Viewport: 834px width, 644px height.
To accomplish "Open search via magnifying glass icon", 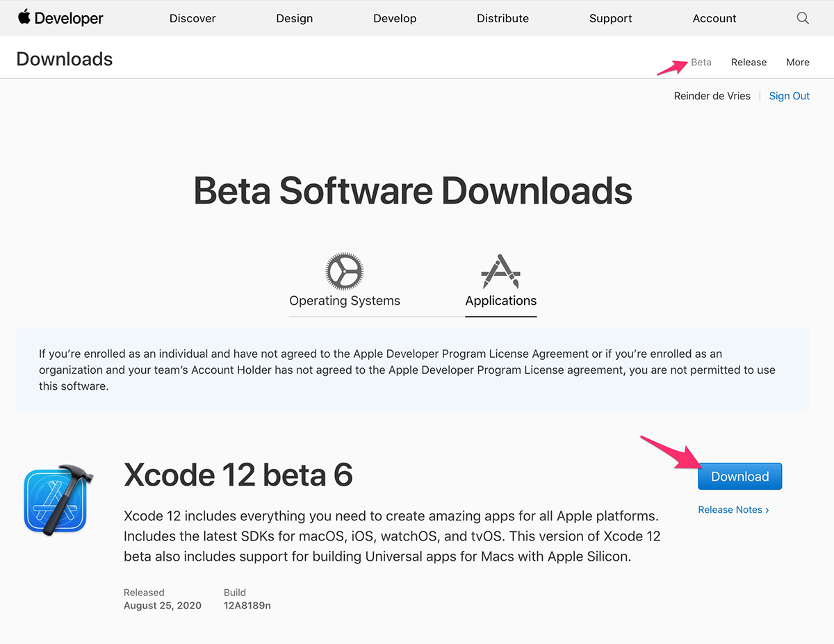I will click(x=803, y=18).
